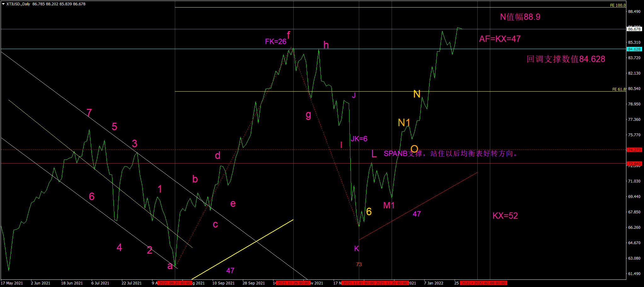
Task: Click the orange '73' label below K
Action: (359, 265)
